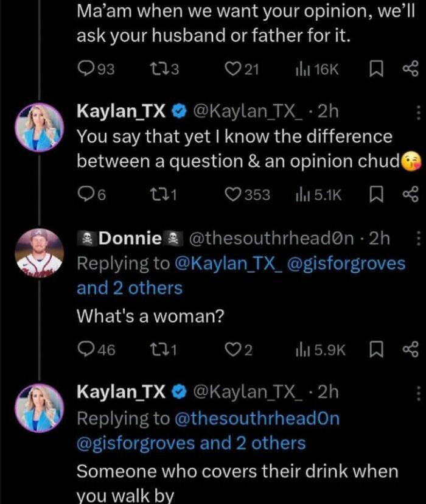Open more options on Kaylan_TX's last reply
Viewport: 426px width, 504px height.
pyautogui.click(x=417, y=391)
